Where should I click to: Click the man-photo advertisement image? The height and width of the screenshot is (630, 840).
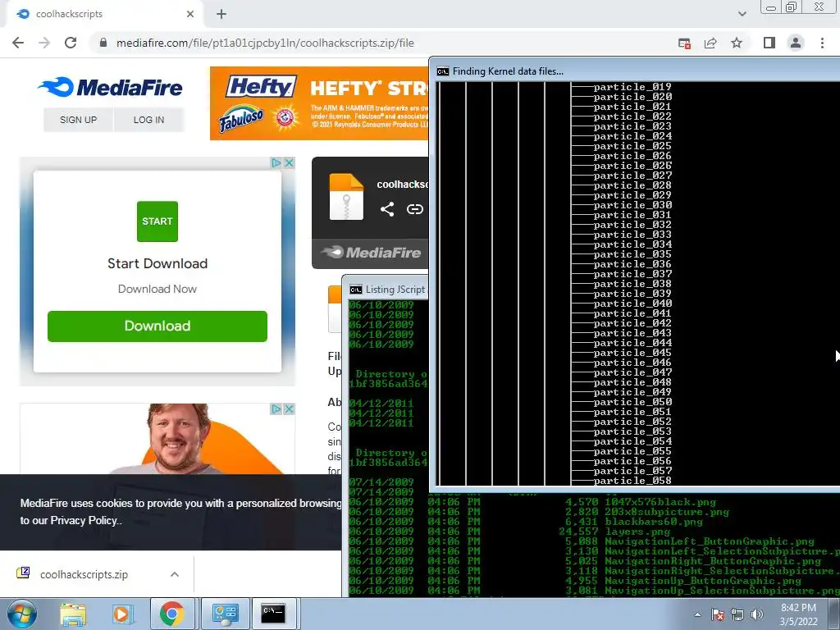point(157,440)
